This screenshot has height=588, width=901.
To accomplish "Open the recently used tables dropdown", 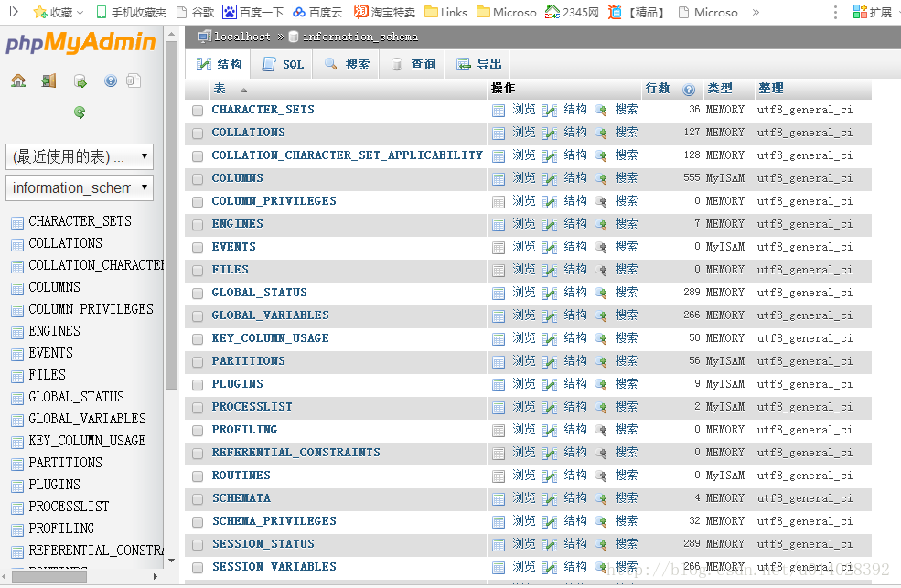I will 80,155.
